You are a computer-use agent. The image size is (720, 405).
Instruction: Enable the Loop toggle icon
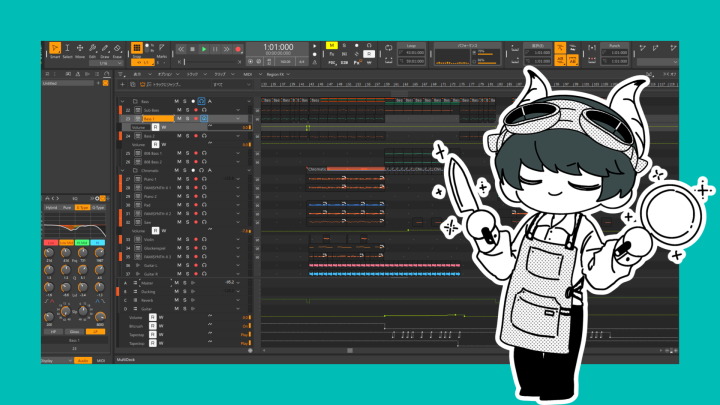(x=388, y=48)
